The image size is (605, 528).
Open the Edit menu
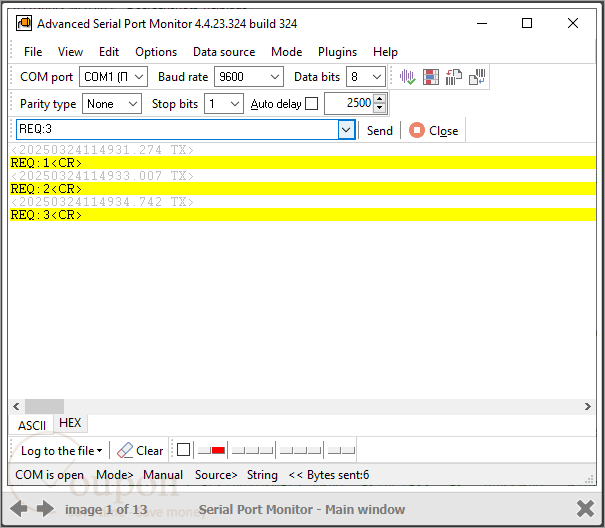click(x=109, y=52)
